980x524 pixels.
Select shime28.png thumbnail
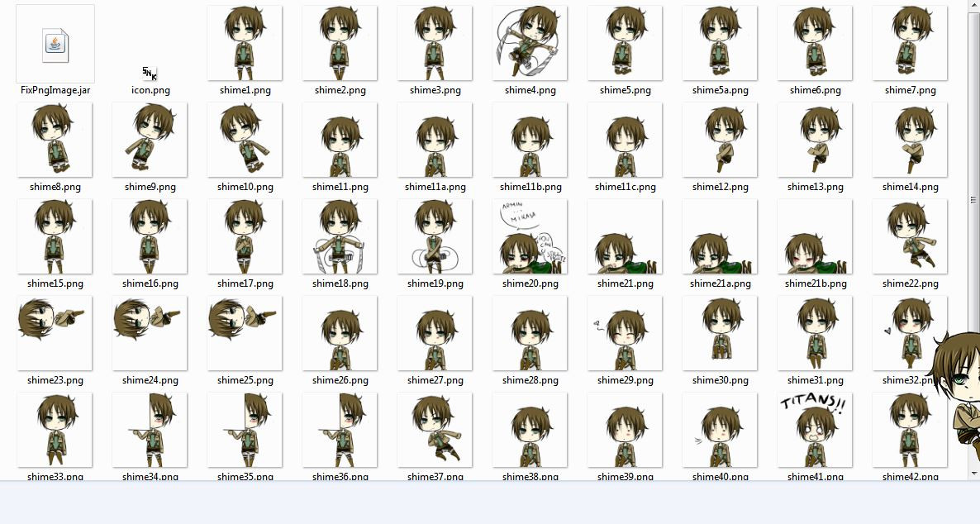point(530,333)
